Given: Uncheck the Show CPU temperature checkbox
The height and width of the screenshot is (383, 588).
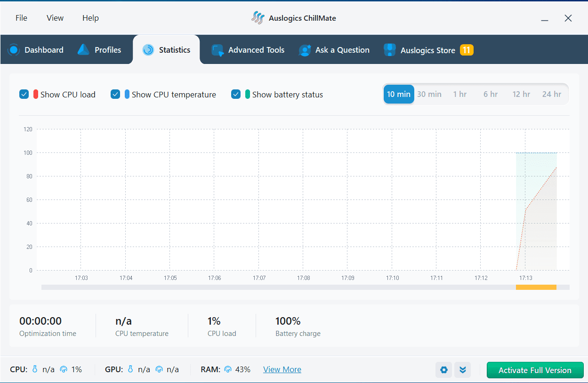Looking at the screenshot, I should click(115, 94).
